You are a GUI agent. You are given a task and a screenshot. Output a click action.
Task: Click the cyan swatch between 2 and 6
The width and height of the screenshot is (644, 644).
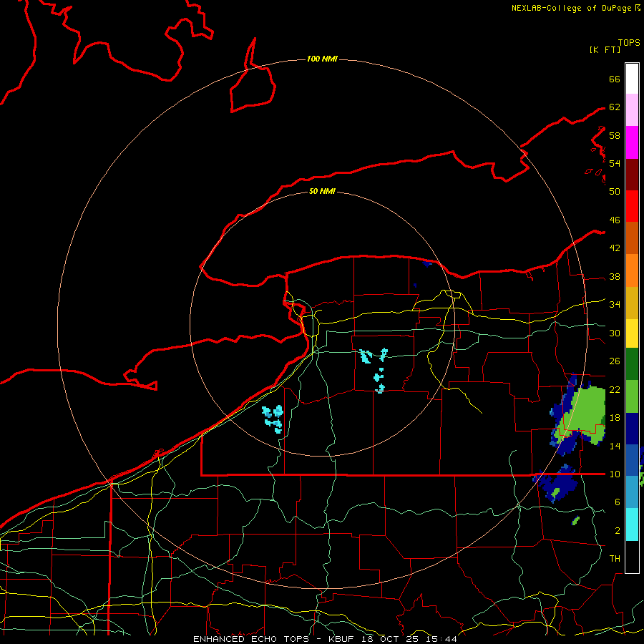click(632, 525)
